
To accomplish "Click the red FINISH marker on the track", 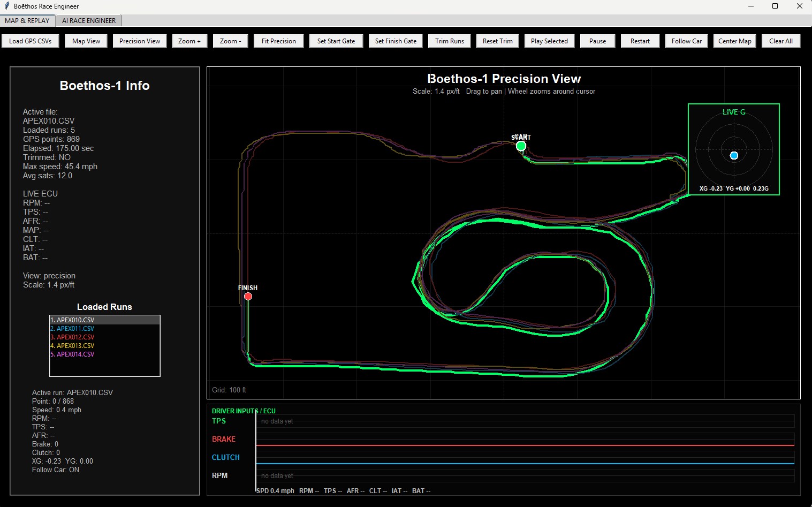I will 248,296.
